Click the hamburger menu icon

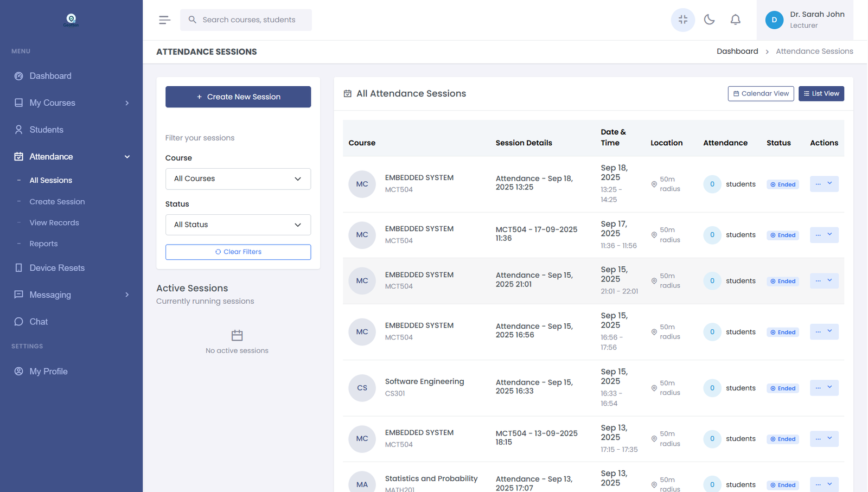point(164,20)
